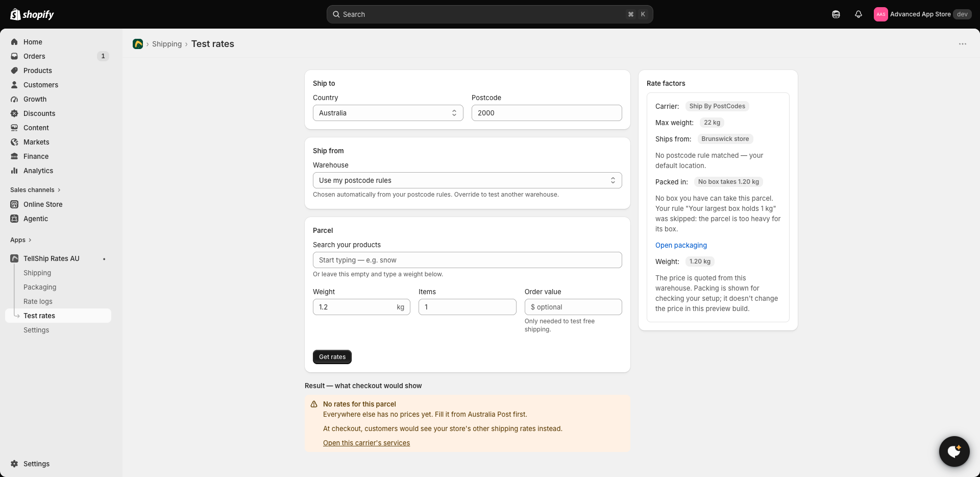
Task: Click the Online Store icon
Action: (14, 204)
